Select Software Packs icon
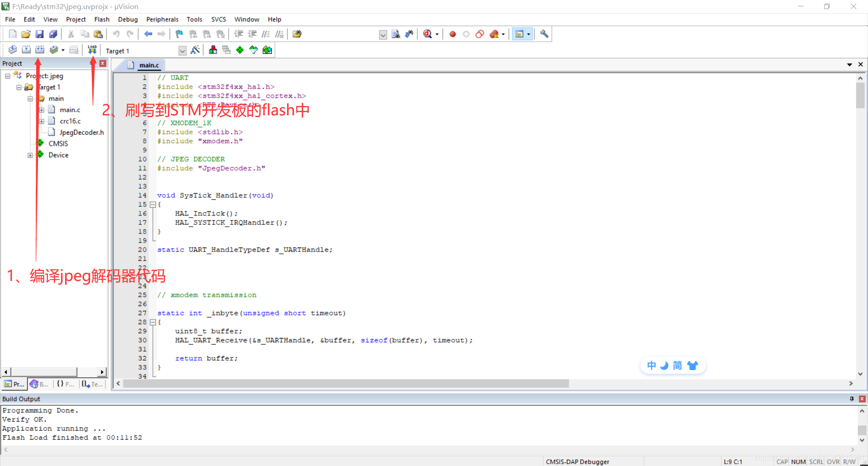The height and width of the screenshot is (466, 868). coord(254,50)
